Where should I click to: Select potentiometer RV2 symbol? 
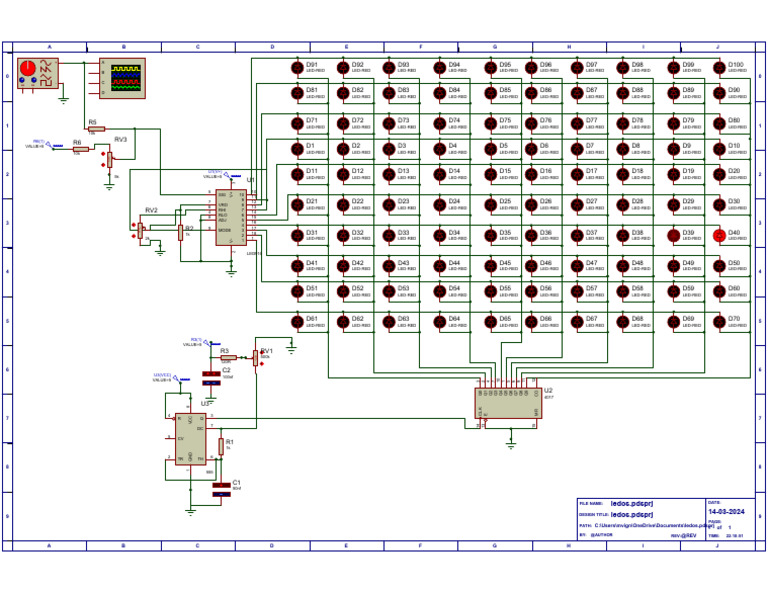click(x=141, y=231)
